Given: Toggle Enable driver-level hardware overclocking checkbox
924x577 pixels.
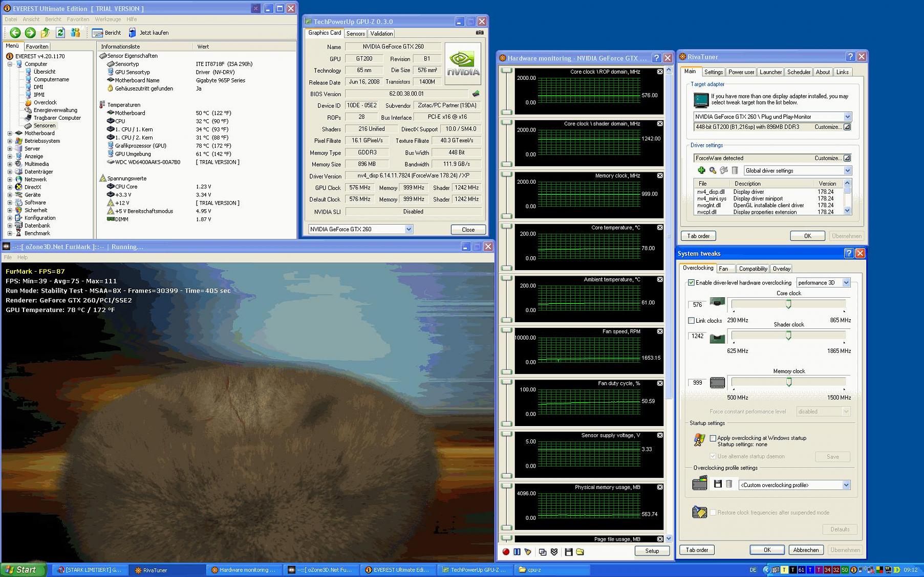Looking at the screenshot, I should (x=691, y=282).
